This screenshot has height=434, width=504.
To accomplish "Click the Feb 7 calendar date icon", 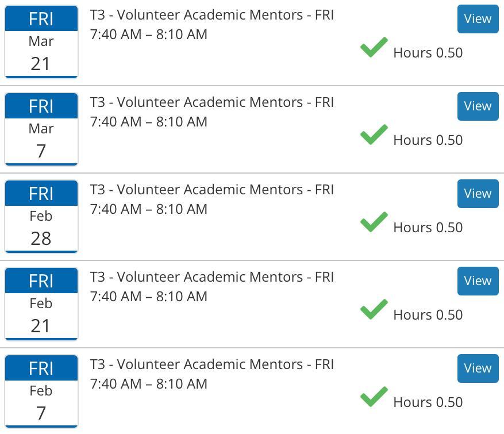I will click(x=41, y=391).
